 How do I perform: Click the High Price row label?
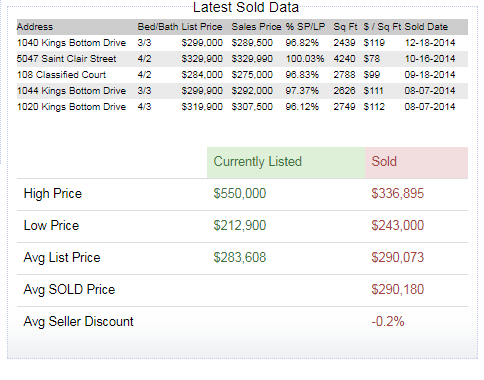[53, 194]
